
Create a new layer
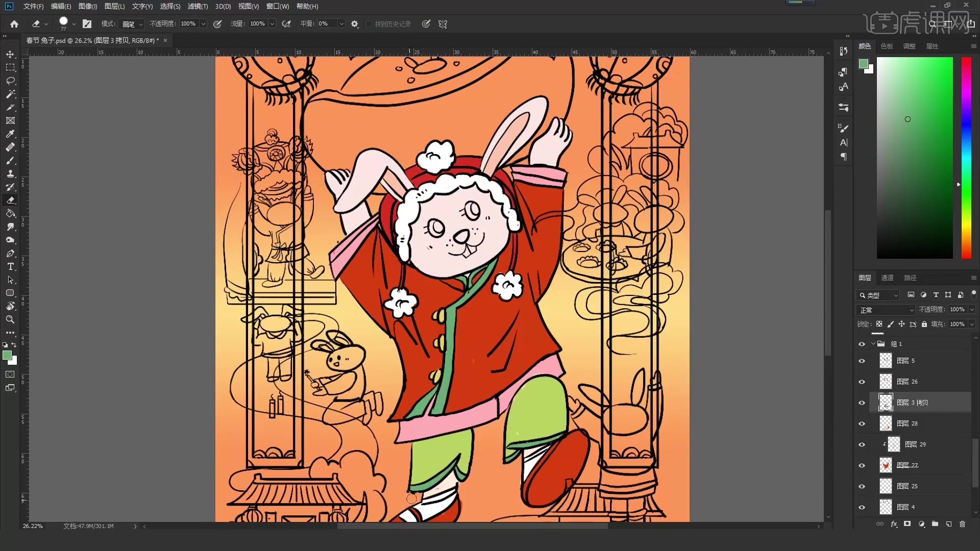[949, 524]
